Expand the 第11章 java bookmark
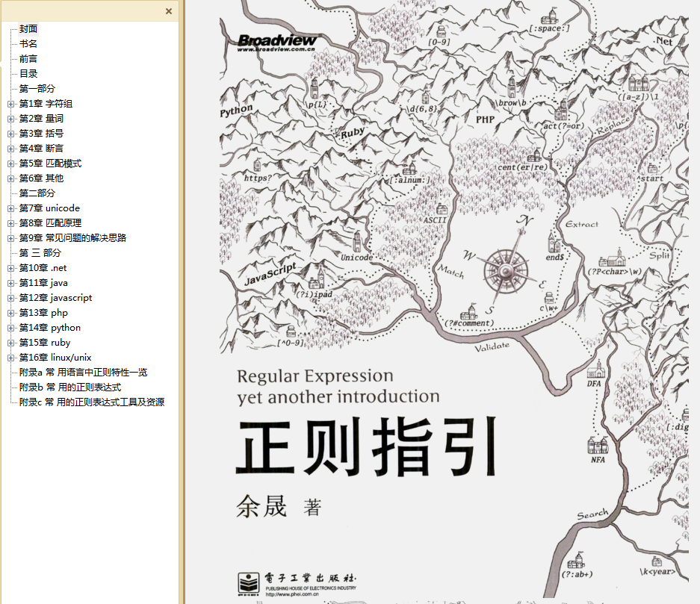700x604 pixels. click(x=10, y=283)
